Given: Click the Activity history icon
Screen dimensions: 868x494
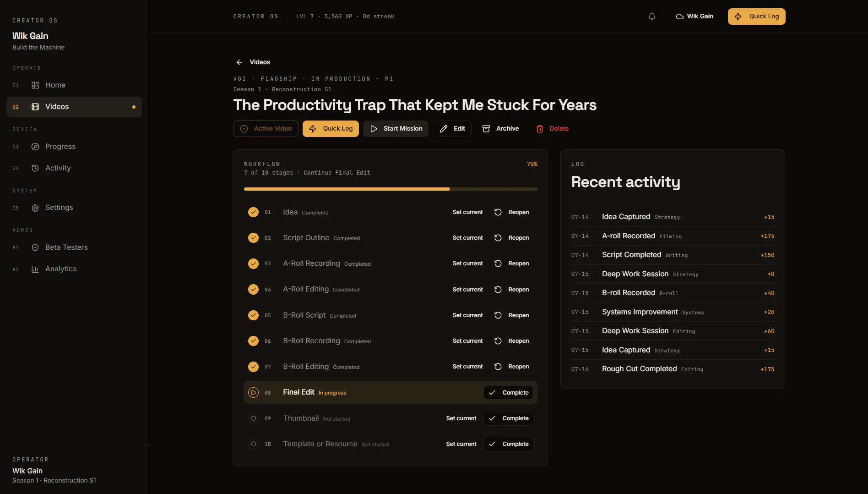Looking at the screenshot, I should pos(35,168).
